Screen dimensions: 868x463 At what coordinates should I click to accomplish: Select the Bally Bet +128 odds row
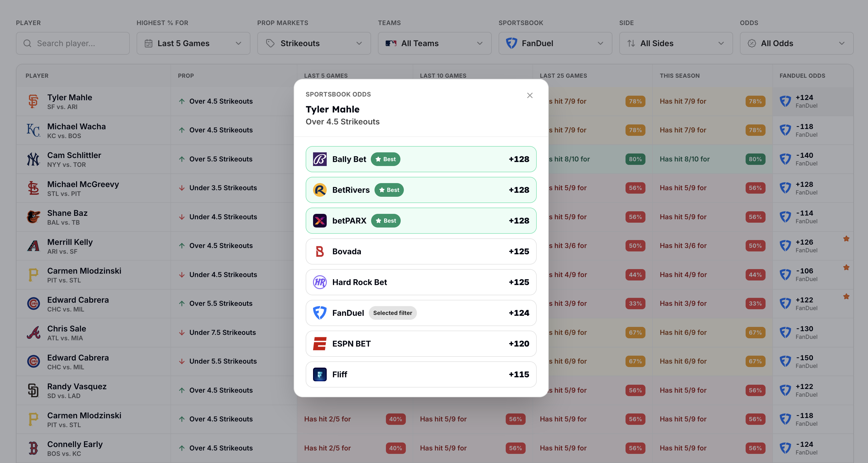[x=421, y=159]
